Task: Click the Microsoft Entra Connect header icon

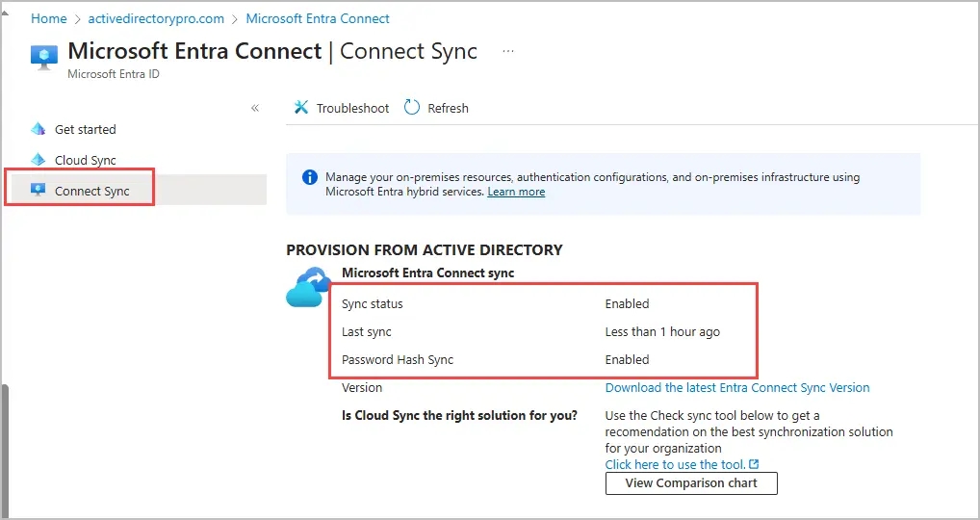Action: 44,57
